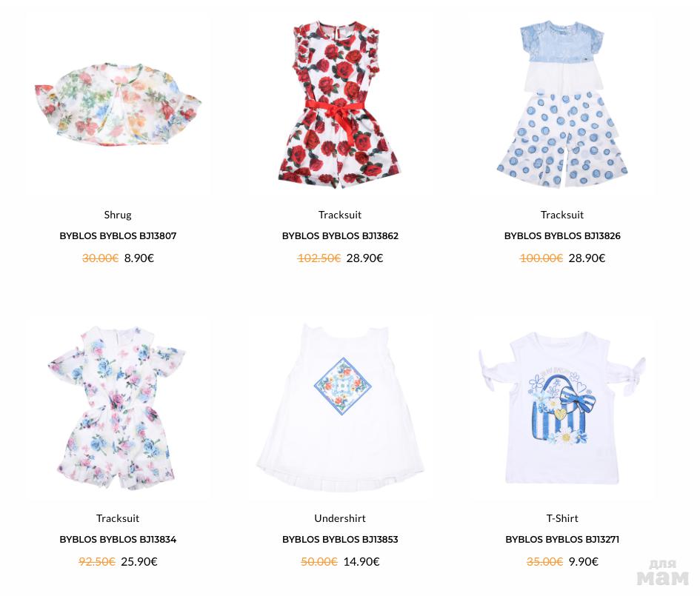Click the 25.90€ sale price
Viewport: 700px width, 596px height.
click(x=139, y=562)
